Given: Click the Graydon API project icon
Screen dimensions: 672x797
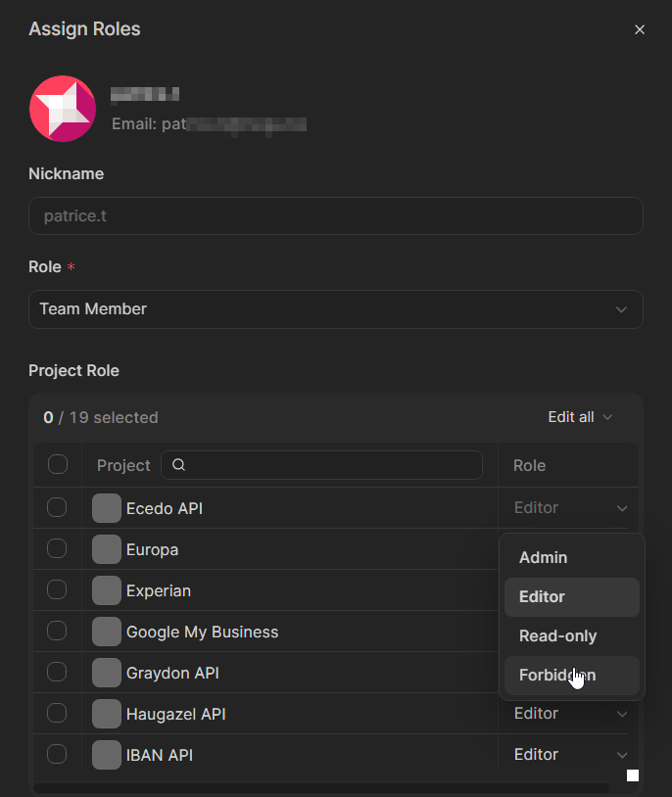Looking at the screenshot, I should 107,673.
